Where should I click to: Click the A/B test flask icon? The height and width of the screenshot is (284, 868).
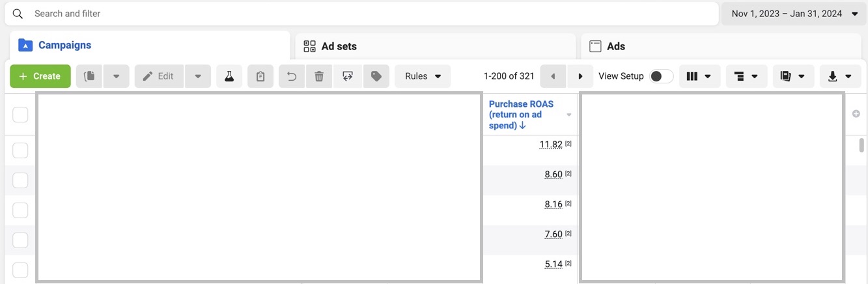coord(229,76)
